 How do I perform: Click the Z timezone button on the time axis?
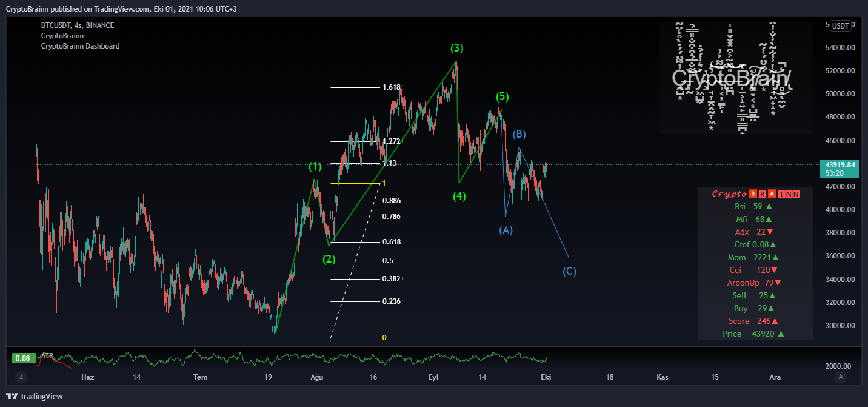pyautogui.click(x=21, y=377)
